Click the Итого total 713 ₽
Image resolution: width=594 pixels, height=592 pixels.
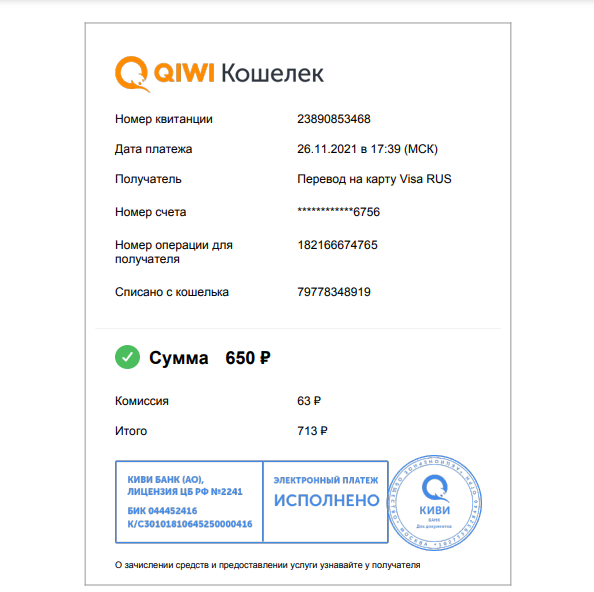coord(312,431)
